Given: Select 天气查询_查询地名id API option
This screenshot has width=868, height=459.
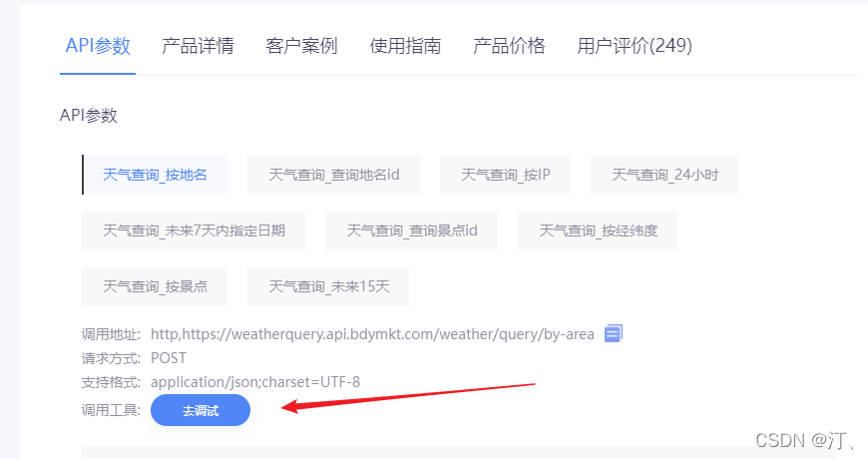Looking at the screenshot, I should (x=334, y=175).
